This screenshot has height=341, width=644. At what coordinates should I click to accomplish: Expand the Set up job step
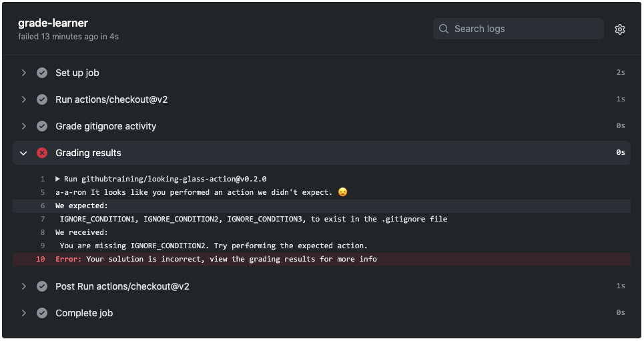[24, 73]
